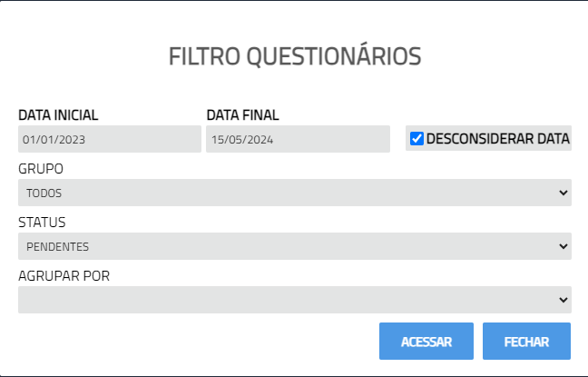Open the Status dropdown

pyautogui.click(x=294, y=246)
